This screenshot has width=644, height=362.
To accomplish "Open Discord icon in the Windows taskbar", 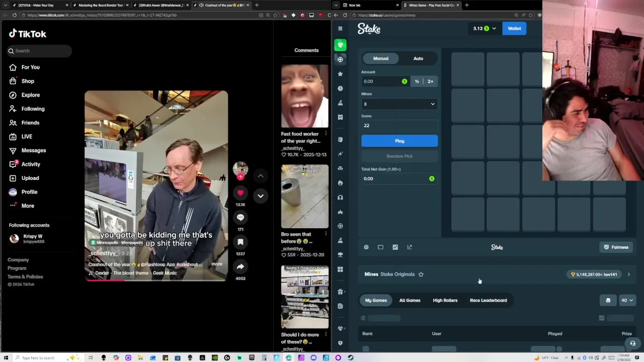I will 313,357.
